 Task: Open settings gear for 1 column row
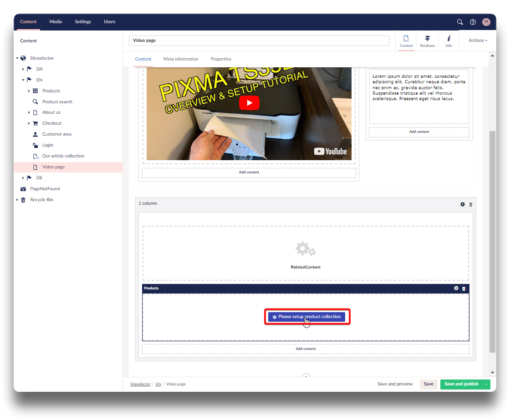pyautogui.click(x=463, y=204)
